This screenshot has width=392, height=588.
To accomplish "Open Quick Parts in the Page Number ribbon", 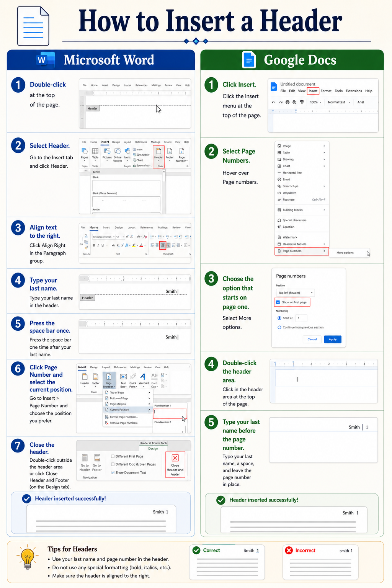I will point(133,380).
